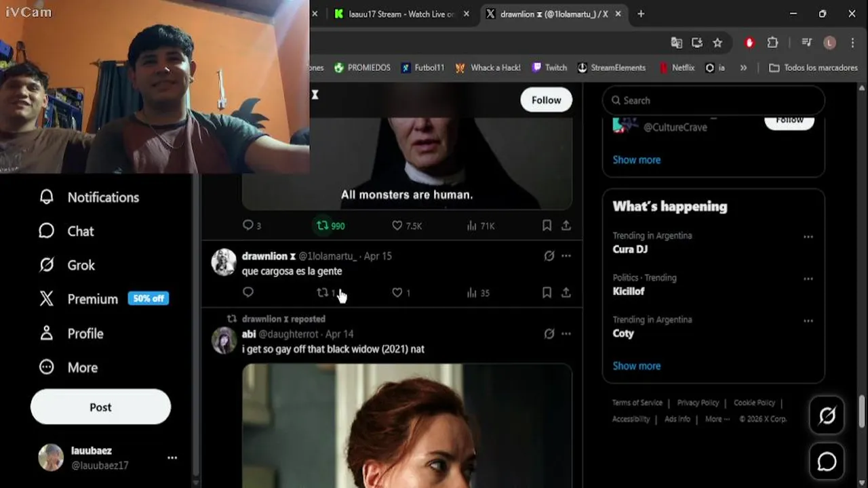Open drawnlion's avatar on Apr 15 post
868x488 pixels.
224,262
